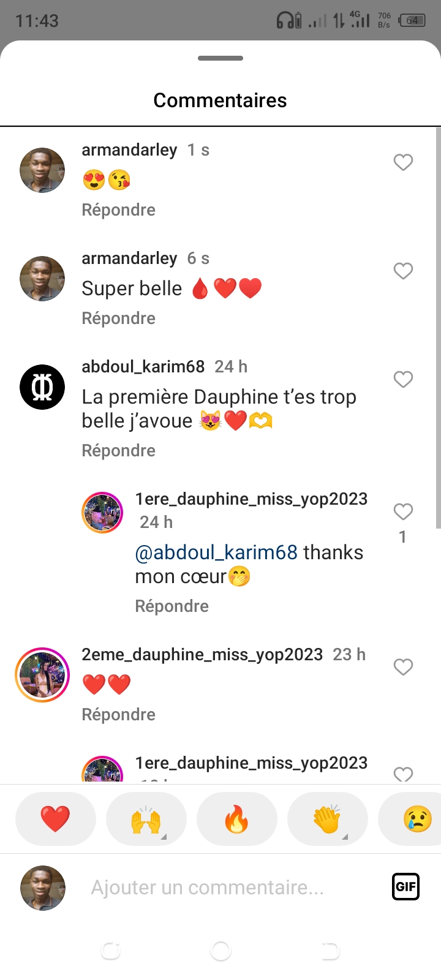View 2eme_dauphine_miss_yop2023's story avatar

coord(42,674)
